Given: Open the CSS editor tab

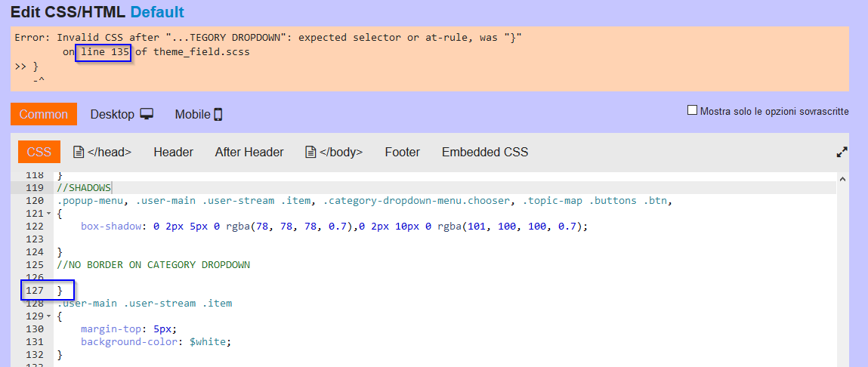Looking at the screenshot, I should (x=39, y=152).
